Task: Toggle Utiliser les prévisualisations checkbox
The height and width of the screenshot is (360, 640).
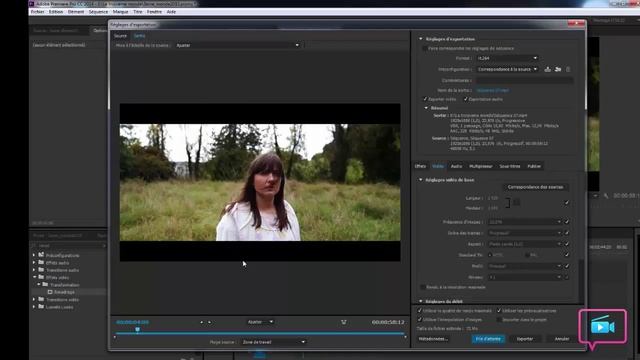Action: 499,311
